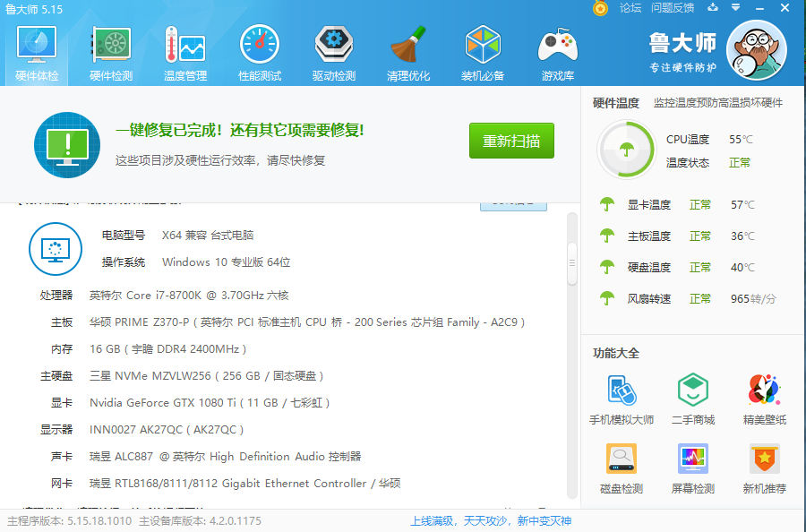Click the 功能大全 section heading
806x532 pixels.
[x=616, y=353]
